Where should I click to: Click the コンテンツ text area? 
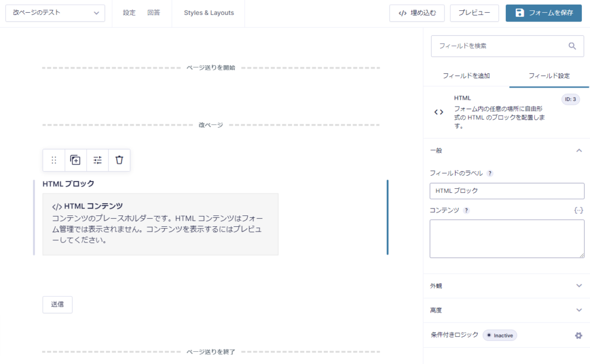coord(506,238)
